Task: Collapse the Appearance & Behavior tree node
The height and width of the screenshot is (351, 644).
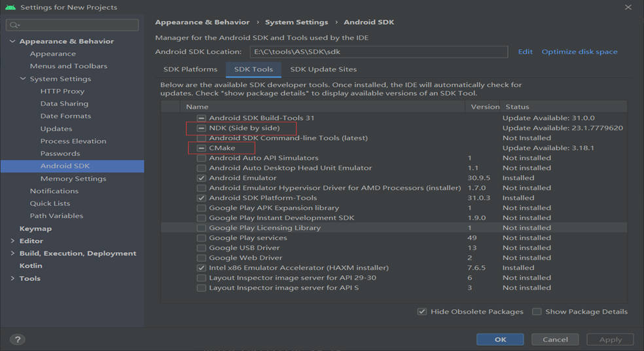Action: tap(12, 41)
